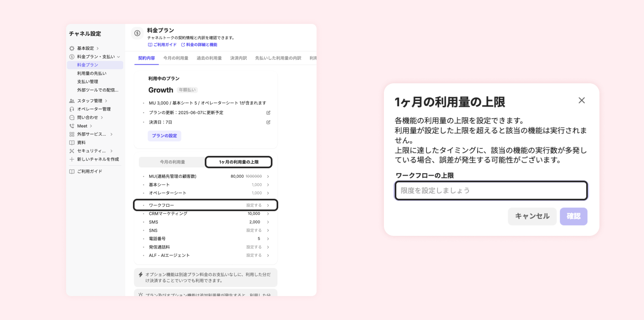Screen dimensions: 644x320
Task: Click the people icon beside スタッフ管理
Action: click(72, 101)
